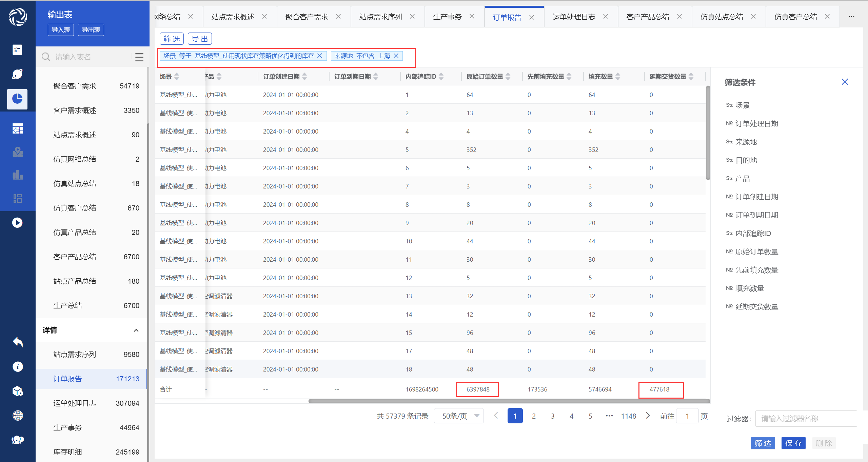Switch to the 运单处理日志 tab
Screen dimensions: 868x462
pyautogui.click(x=574, y=17)
